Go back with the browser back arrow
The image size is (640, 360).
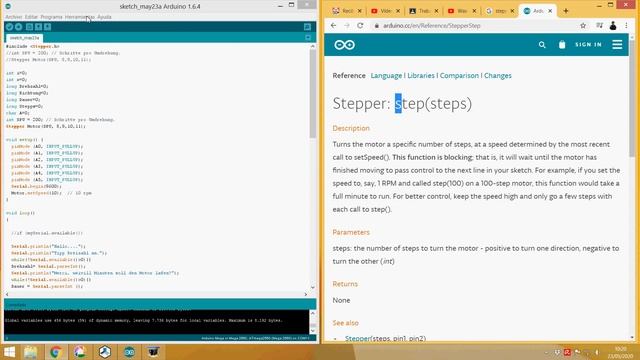coord(333,25)
